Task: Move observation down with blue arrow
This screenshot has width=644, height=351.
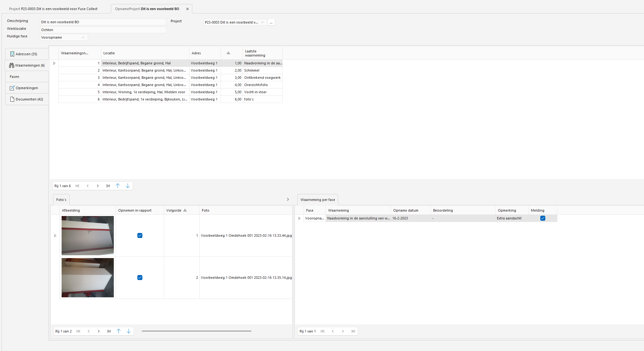Action: [128, 186]
